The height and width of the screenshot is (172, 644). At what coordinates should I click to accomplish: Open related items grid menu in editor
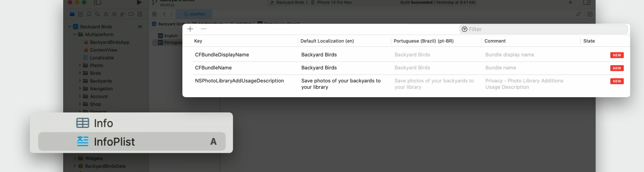(154, 14)
